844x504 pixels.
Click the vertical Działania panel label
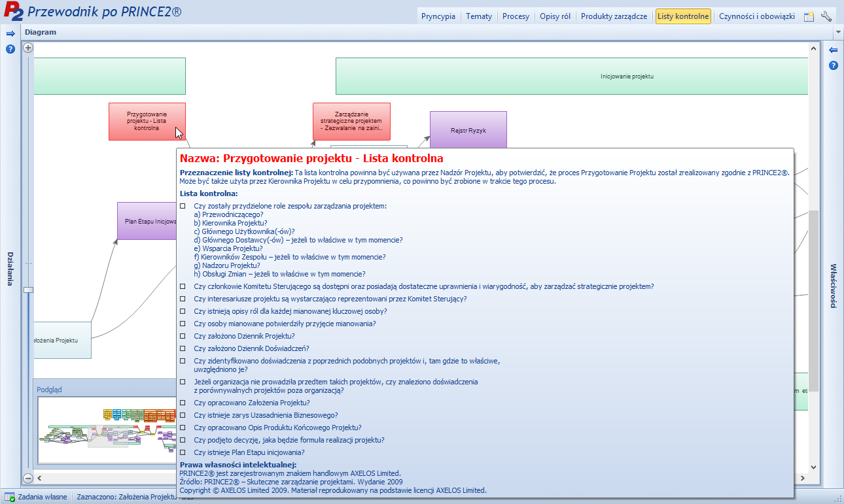coord(10,269)
